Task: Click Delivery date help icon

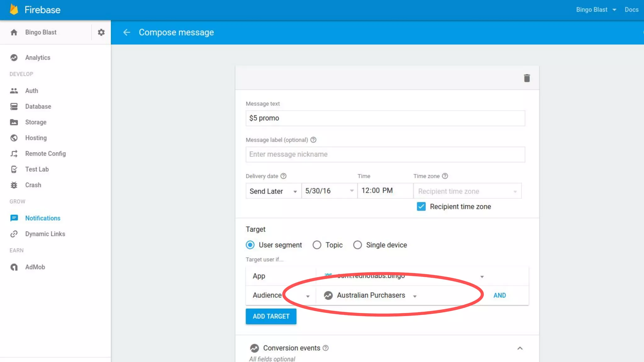Action: pos(283,176)
